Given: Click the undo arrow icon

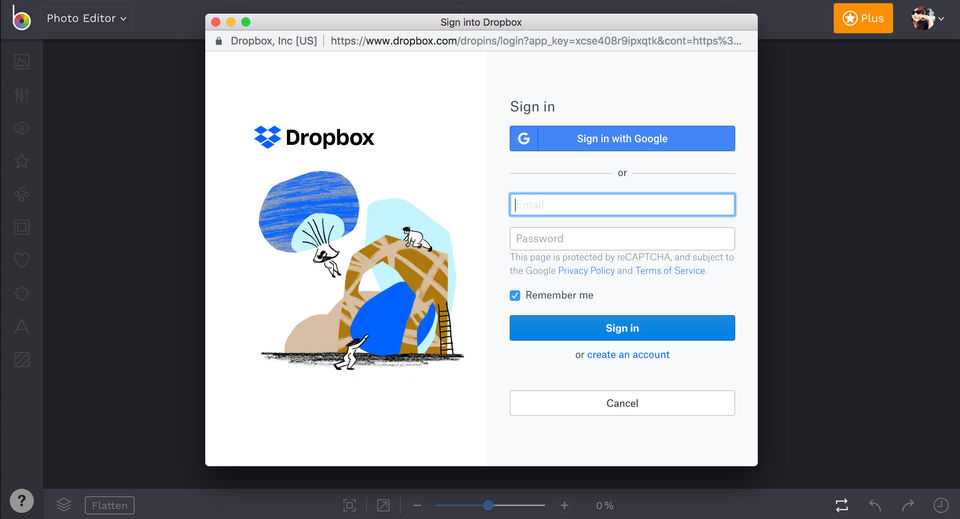Looking at the screenshot, I should tap(875, 506).
